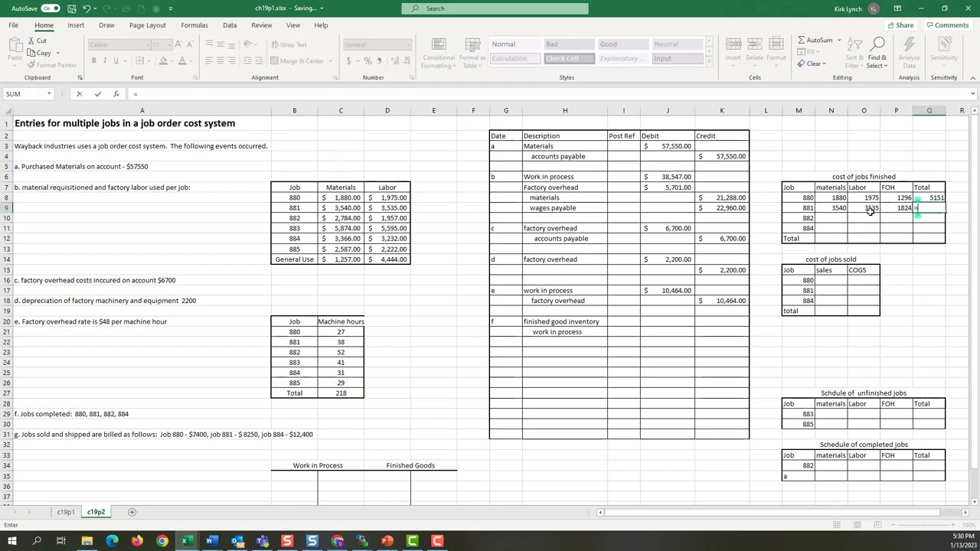Click the Borders icon
This screenshot has width=980, height=551.
[x=138, y=61]
